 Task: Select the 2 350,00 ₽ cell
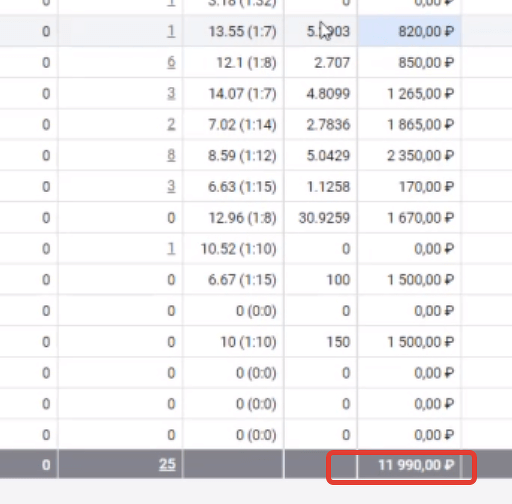pos(409,155)
